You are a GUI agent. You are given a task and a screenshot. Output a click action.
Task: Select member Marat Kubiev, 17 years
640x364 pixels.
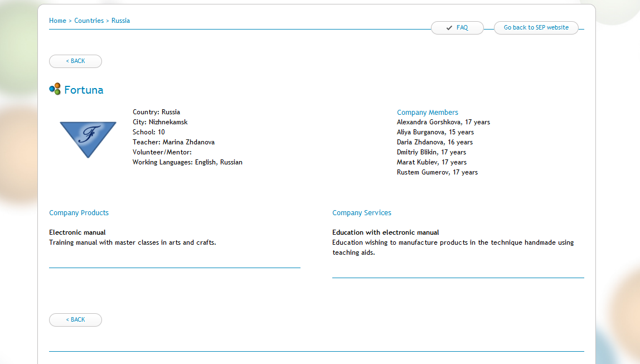click(x=432, y=162)
